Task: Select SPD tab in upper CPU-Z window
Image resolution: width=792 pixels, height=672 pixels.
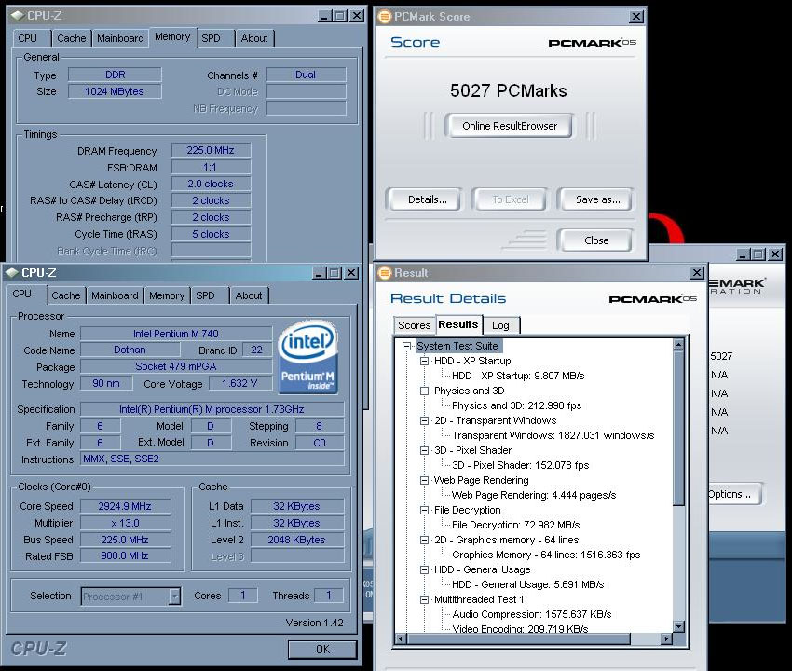Action: pyautogui.click(x=211, y=38)
